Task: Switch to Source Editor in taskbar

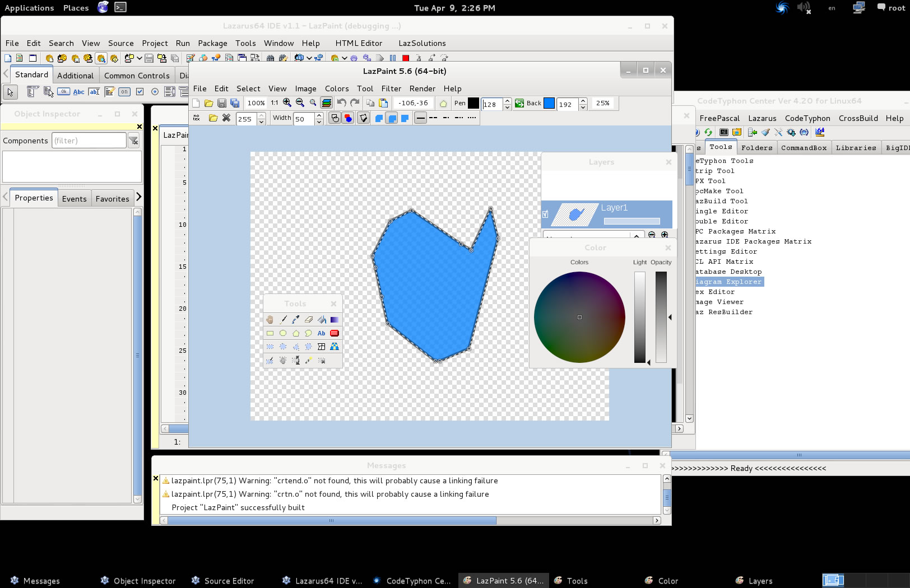Action: [223, 581]
